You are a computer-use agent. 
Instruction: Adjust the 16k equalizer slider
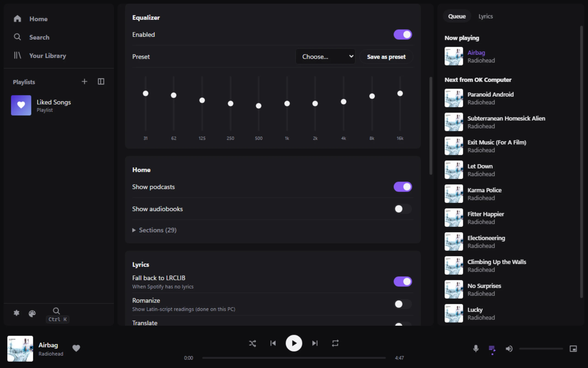[x=400, y=103]
